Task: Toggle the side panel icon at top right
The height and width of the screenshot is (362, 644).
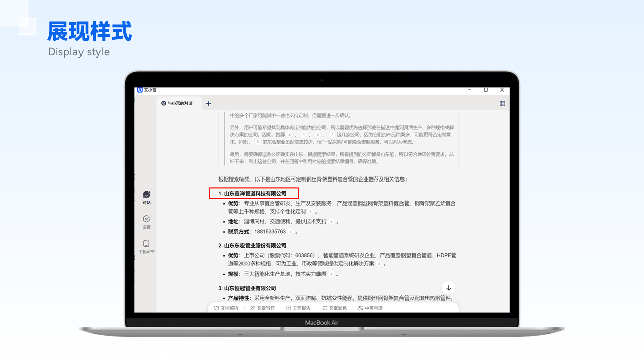Action: (502, 104)
